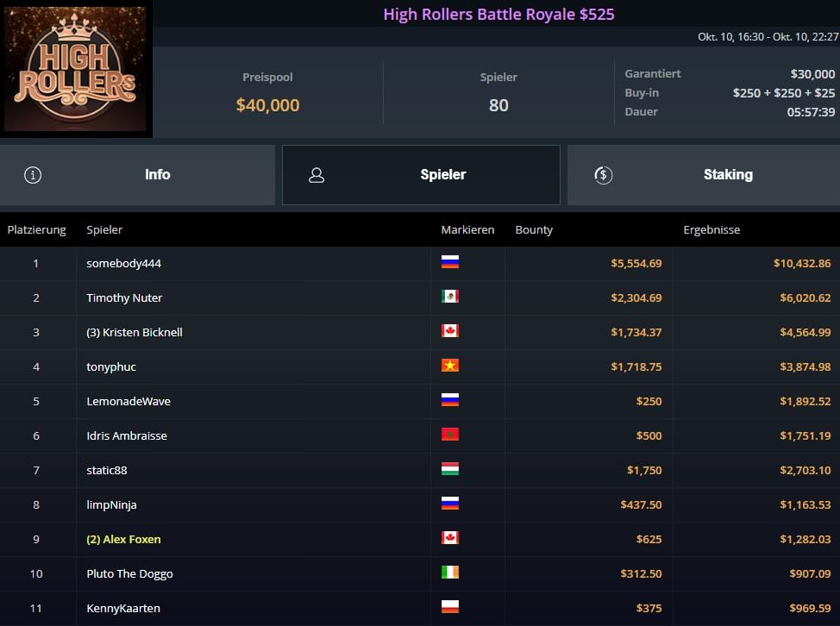Click the Vietnam flag next to tonyphuc
This screenshot has height=626, width=840.
point(449,366)
